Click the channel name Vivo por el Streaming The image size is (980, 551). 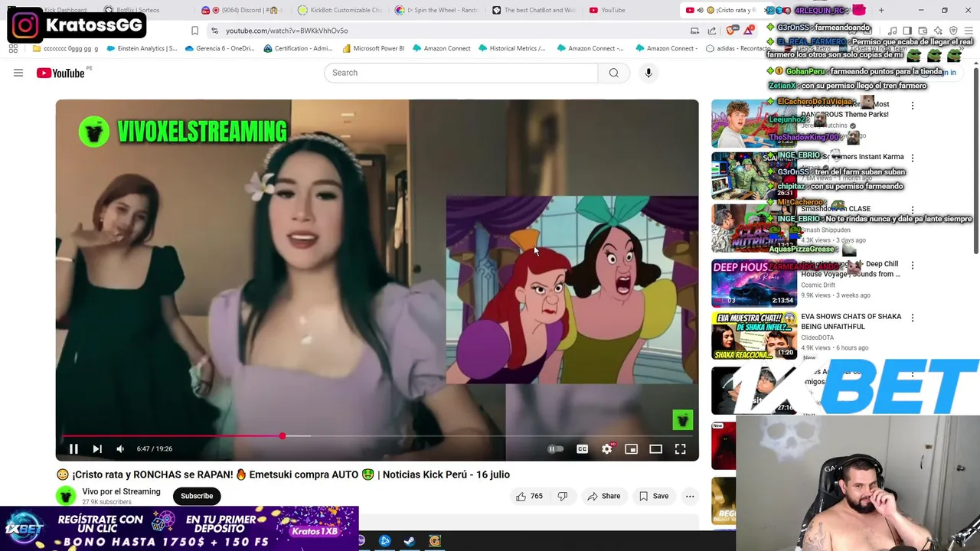[x=121, y=491]
